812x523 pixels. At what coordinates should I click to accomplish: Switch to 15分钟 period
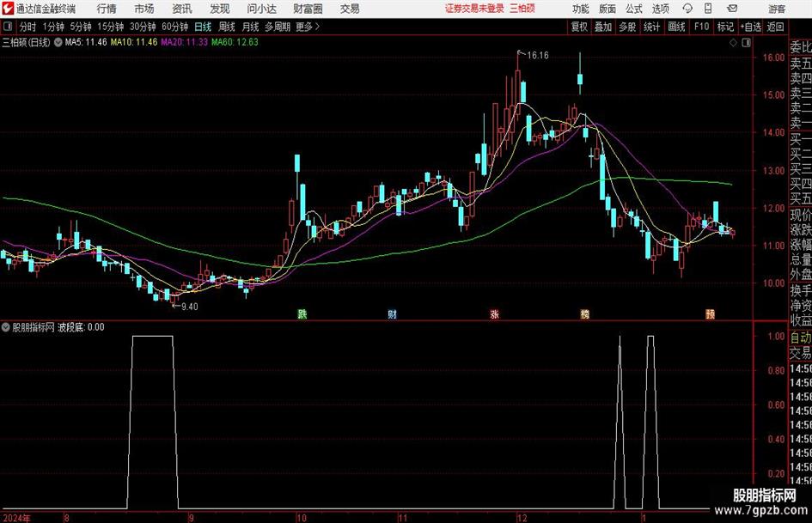coord(110,27)
